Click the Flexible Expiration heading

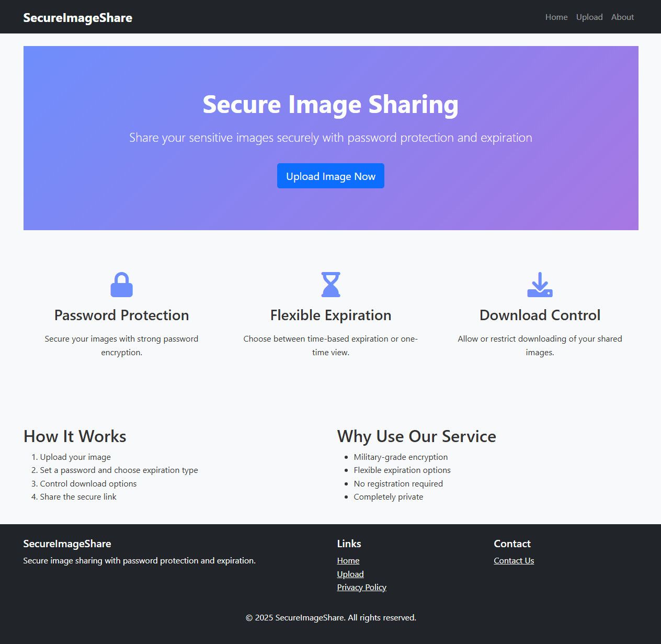(x=330, y=315)
